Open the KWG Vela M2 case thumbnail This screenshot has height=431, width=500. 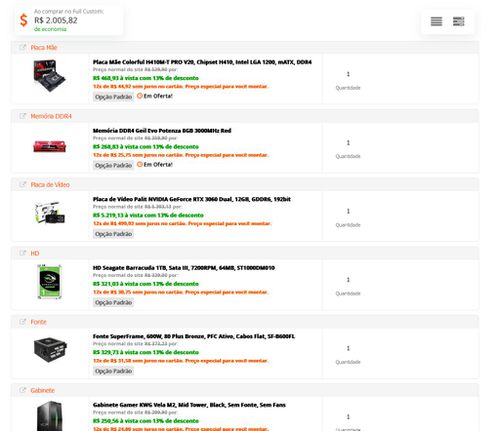pyautogui.click(x=49, y=416)
